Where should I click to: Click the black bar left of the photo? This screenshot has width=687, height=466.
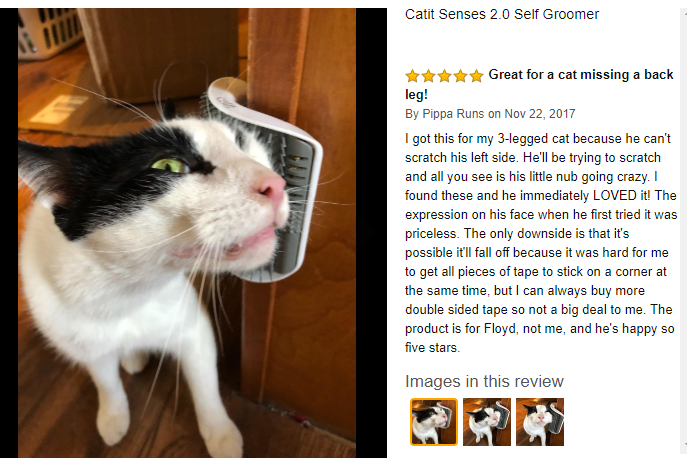pos(9,233)
